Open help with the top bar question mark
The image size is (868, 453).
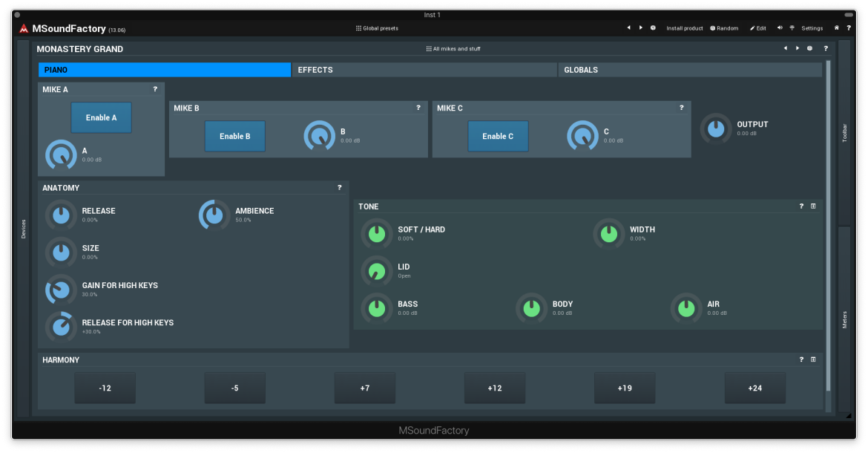pos(849,27)
